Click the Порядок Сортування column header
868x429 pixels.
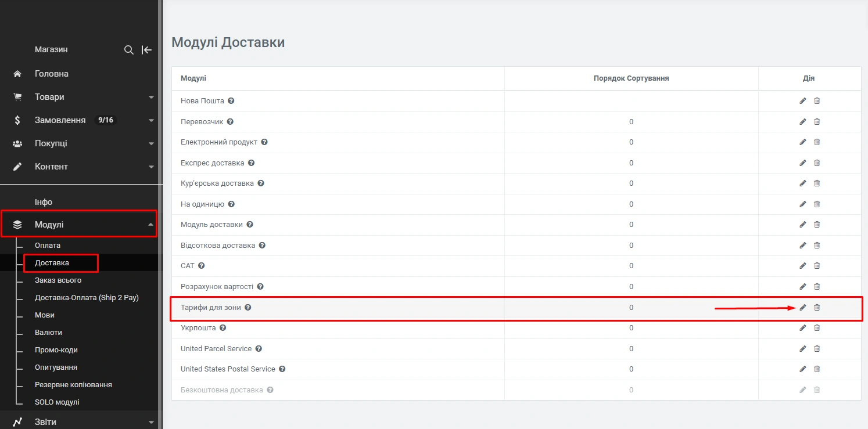631,78
